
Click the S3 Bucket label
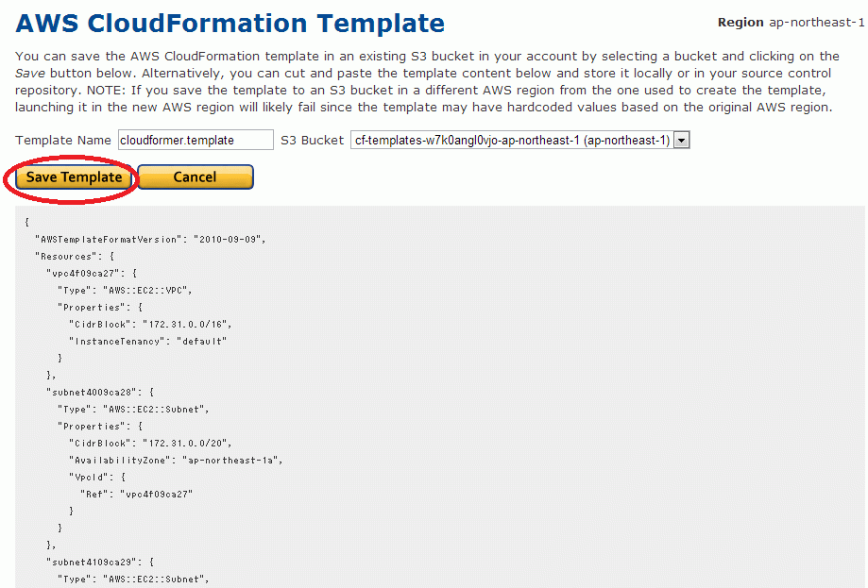coord(313,141)
